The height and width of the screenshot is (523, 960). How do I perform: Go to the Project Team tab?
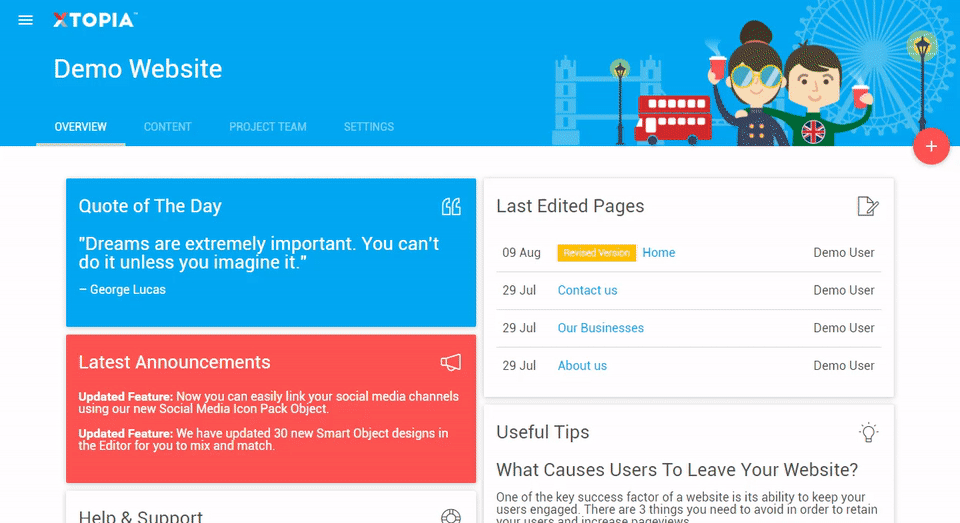point(268,127)
